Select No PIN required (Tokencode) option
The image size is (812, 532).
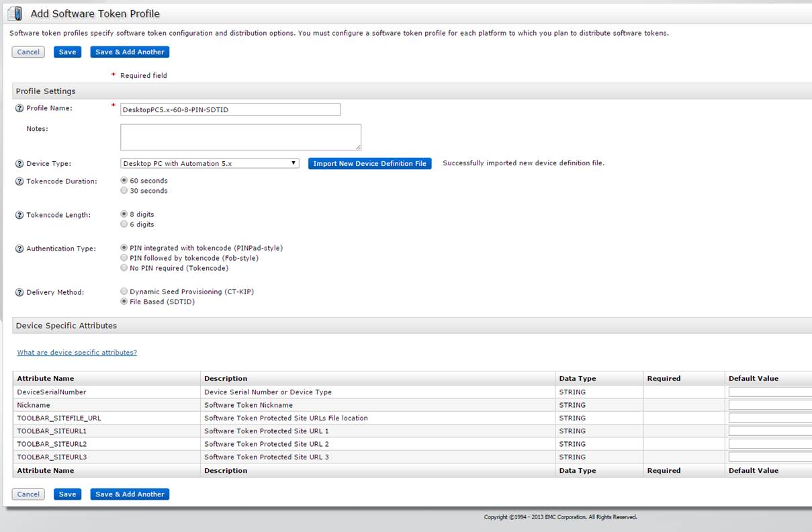click(x=124, y=267)
